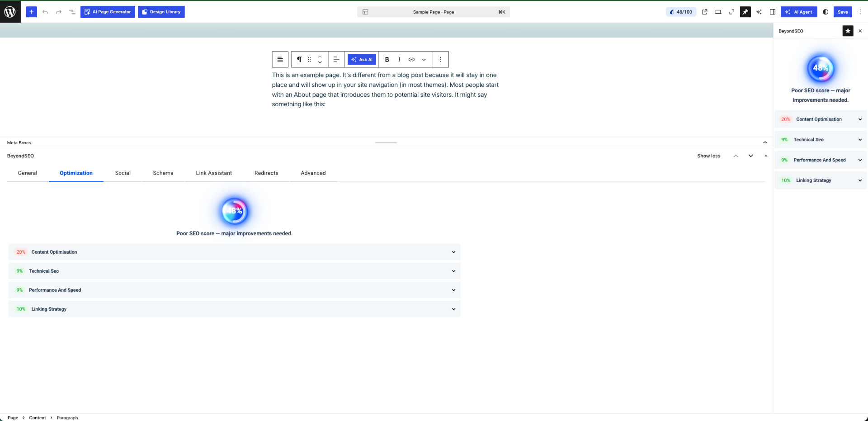Click the block drag handle icon
This screenshot has height=421, width=868.
point(310,59)
